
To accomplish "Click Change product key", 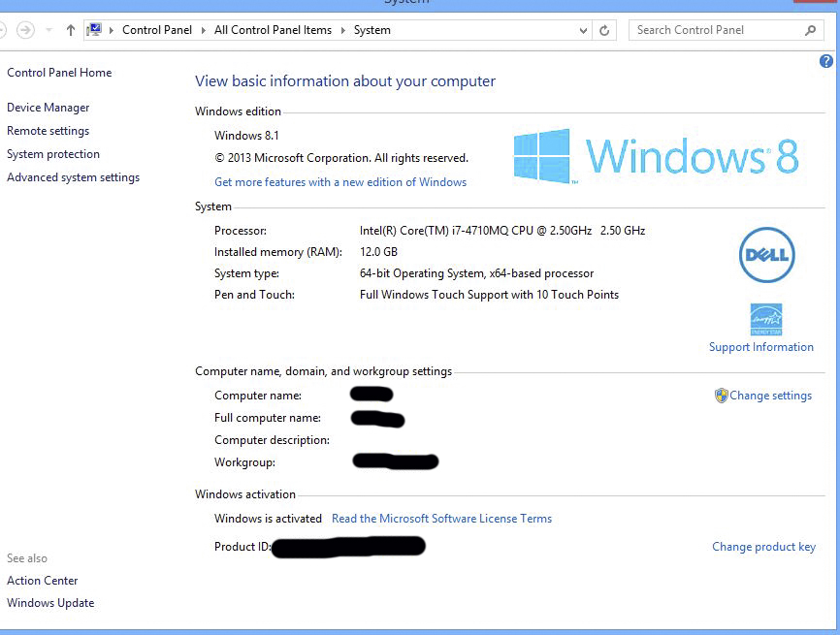I will tap(764, 547).
